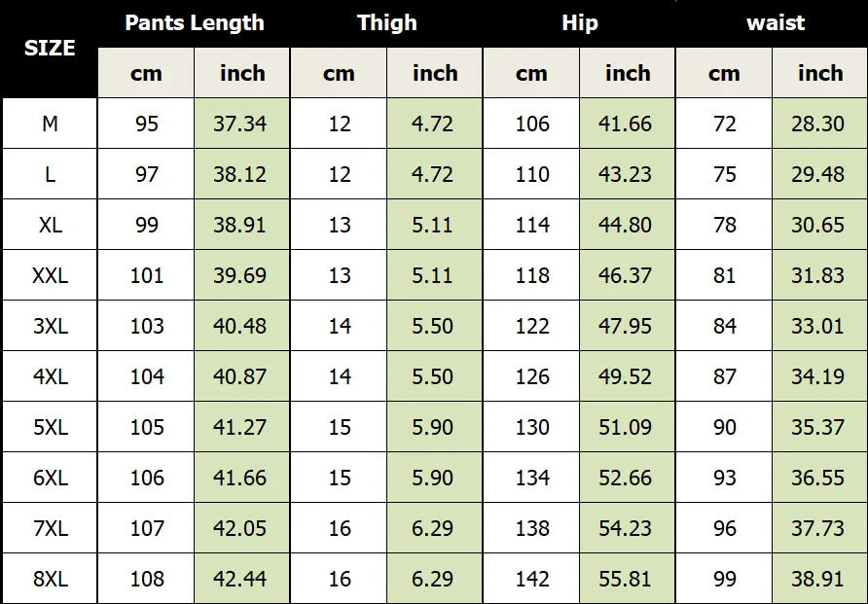
Task: Click the L size row label
Action: 50,174
